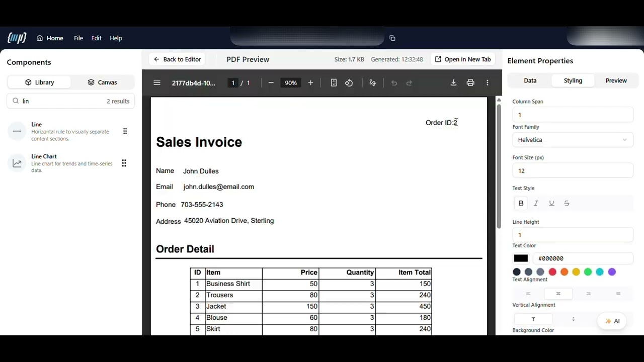
Task: Align text right
Action: (588, 294)
